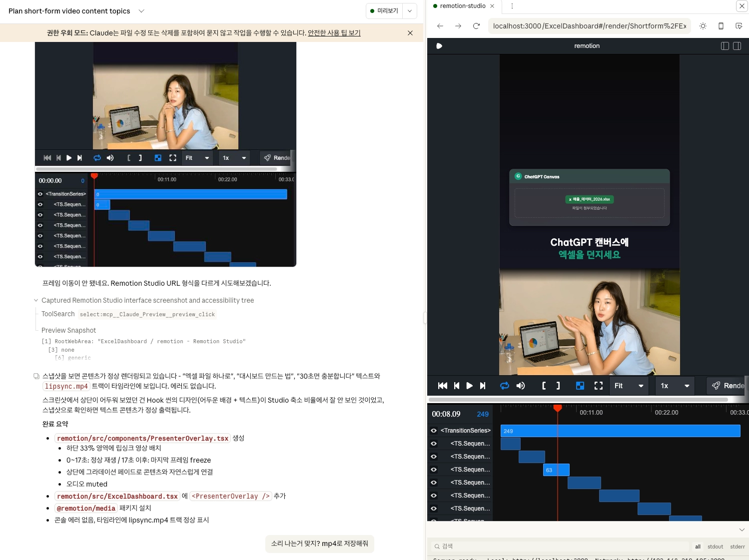749x560 pixels.
Task: Open the 1x playback speed dropdown
Action: pos(675,386)
